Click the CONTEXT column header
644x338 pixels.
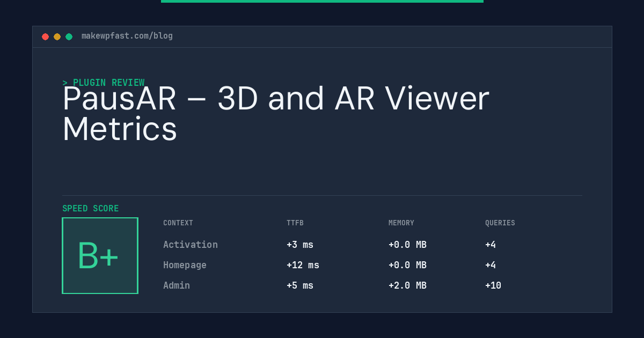[x=178, y=223]
